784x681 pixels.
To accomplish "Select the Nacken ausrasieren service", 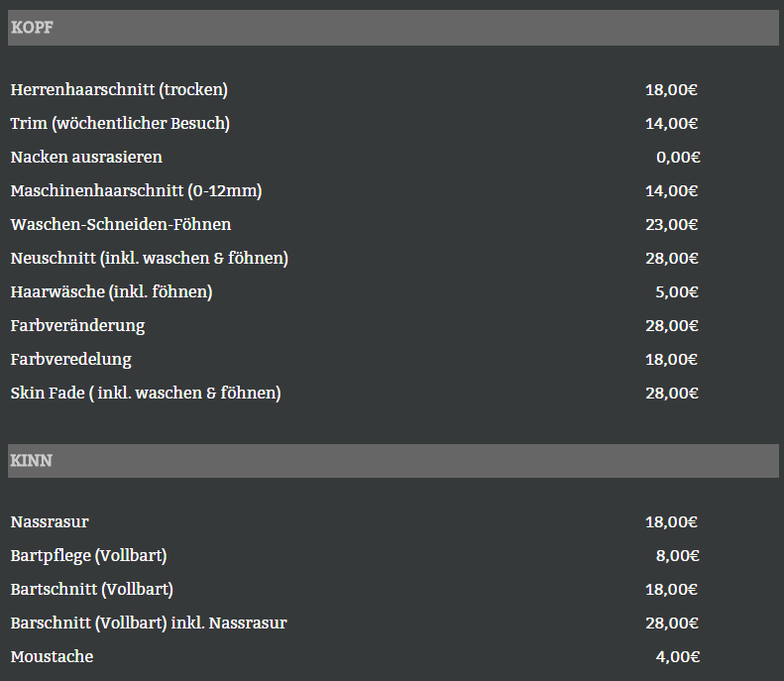I will point(86,158).
